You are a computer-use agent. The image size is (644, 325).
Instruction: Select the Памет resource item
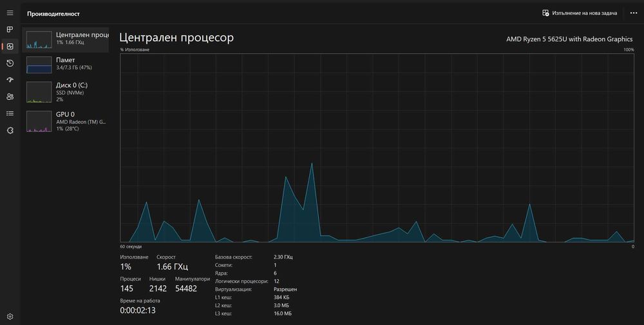[66, 65]
